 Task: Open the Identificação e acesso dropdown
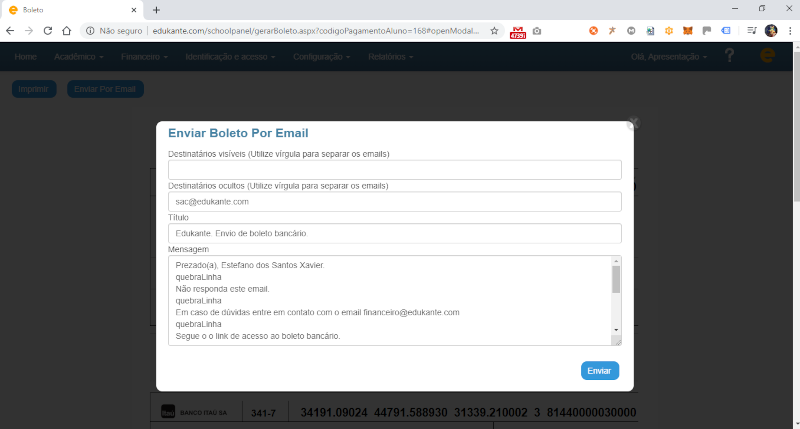230,57
